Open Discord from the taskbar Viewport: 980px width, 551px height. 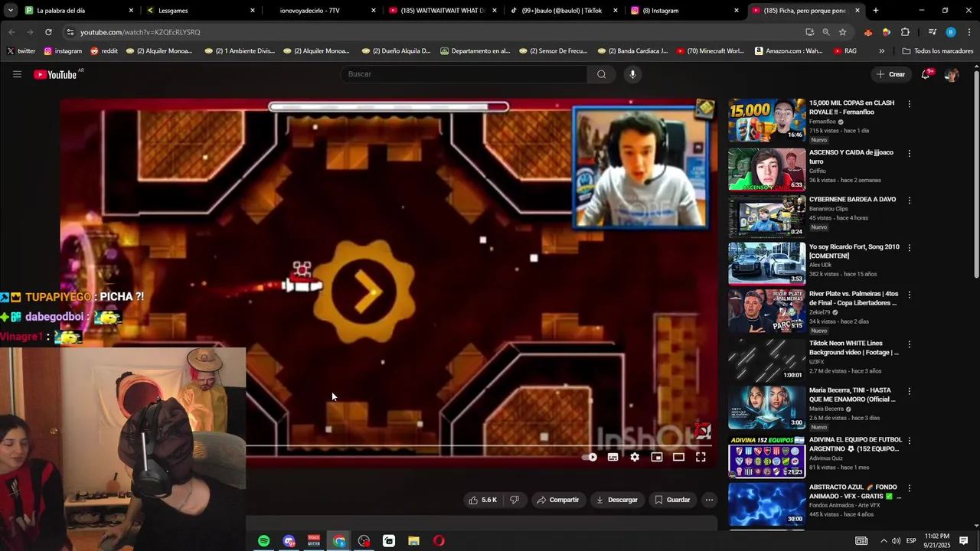pyautogui.click(x=289, y=541)
